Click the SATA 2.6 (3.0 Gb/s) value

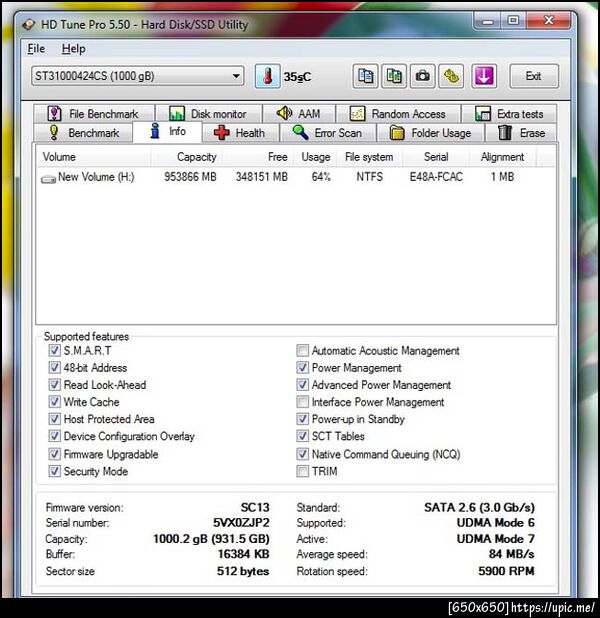click(x=479, y=507)
